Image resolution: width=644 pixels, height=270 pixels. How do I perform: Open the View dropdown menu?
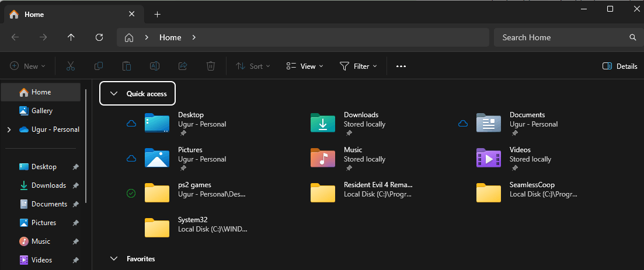(305, 66)
